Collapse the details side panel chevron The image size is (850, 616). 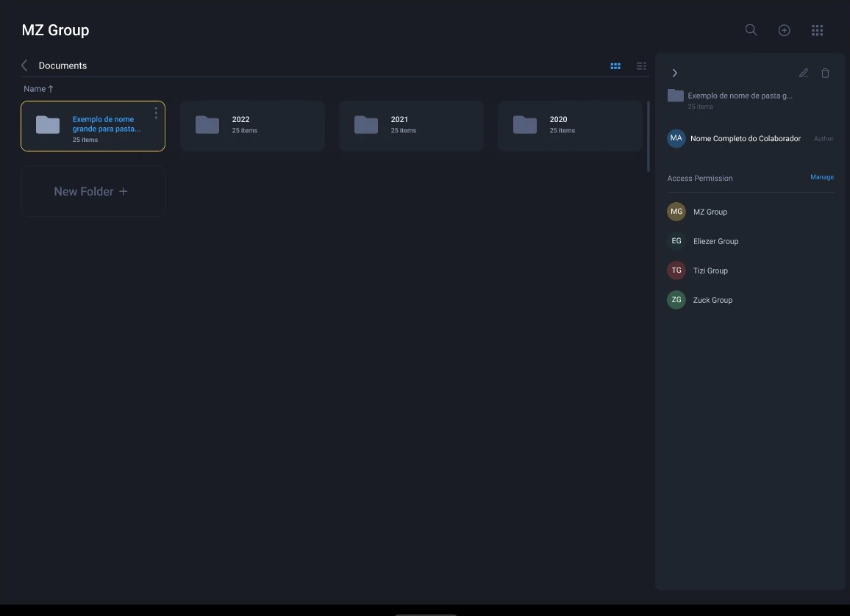[x=675, y=73]
